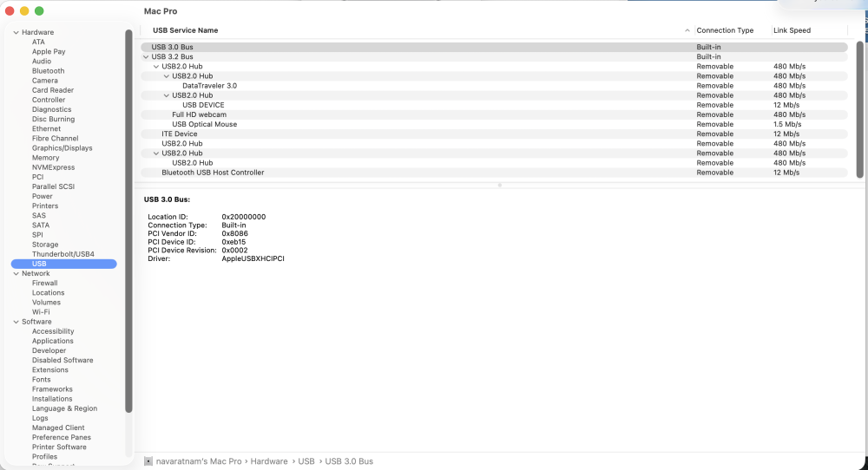Collapse the USB2.0 Hub containing DataTraveler 3.0
This screenshot has width=868, height=470.
point(166,76)
